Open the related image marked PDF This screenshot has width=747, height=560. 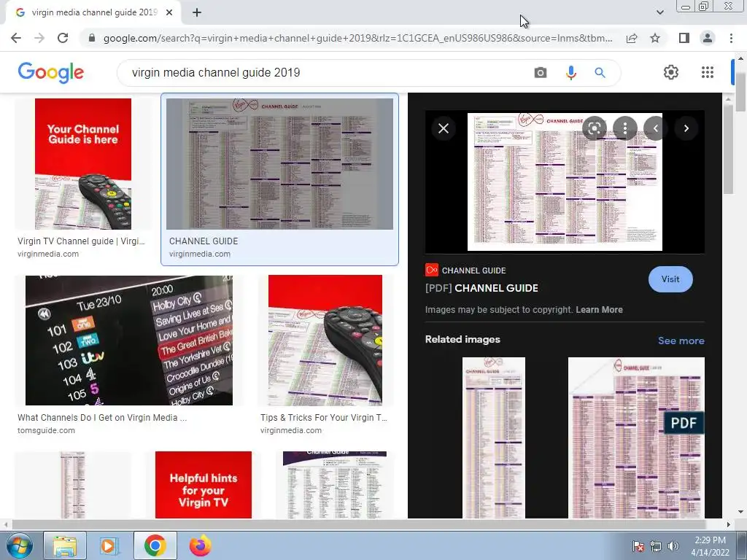636,437
